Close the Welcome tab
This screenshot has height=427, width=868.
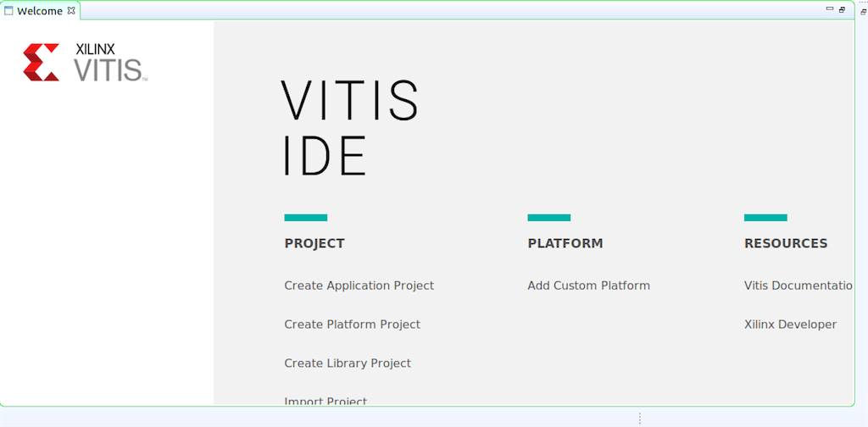[x=71, y=10]
